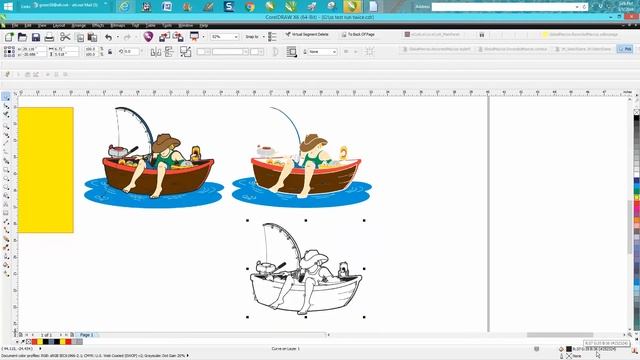
Task: Click the Virtual Segment Delete button
Action: [x=307, y=35]
